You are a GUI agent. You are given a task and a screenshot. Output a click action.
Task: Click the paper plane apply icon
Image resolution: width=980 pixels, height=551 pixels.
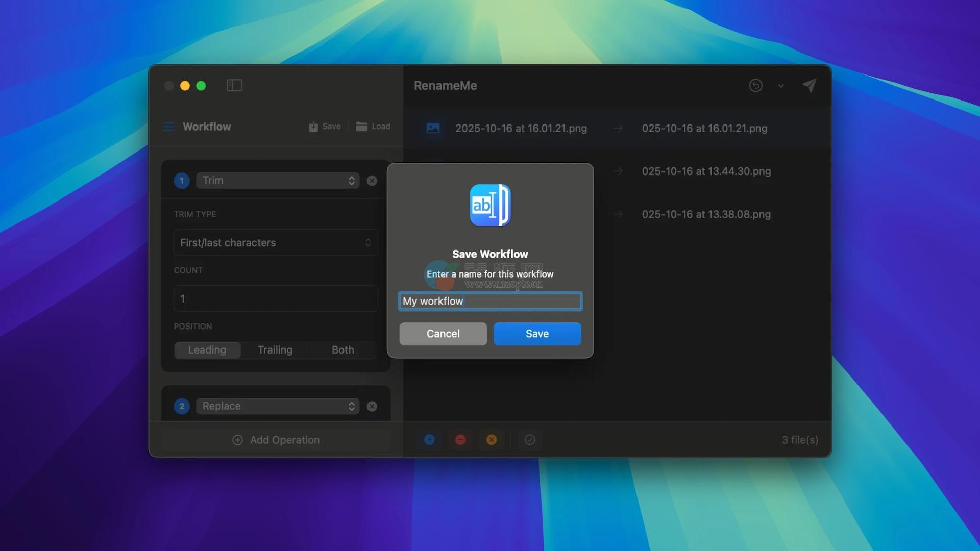pos(810,85)
